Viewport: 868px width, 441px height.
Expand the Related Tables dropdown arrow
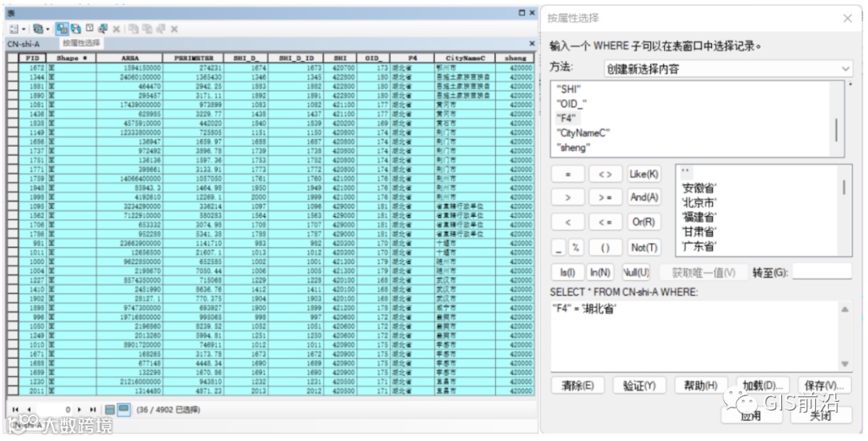pos(47,30)
